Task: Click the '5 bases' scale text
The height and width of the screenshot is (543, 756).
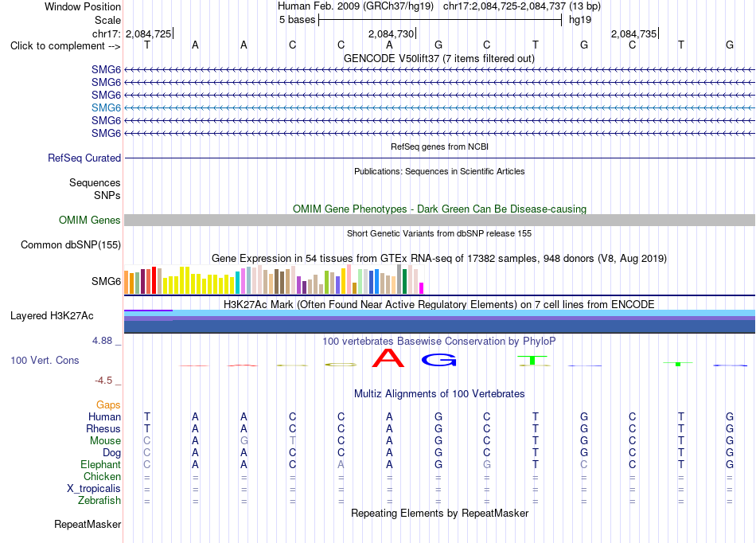Action: coord(297,20)
